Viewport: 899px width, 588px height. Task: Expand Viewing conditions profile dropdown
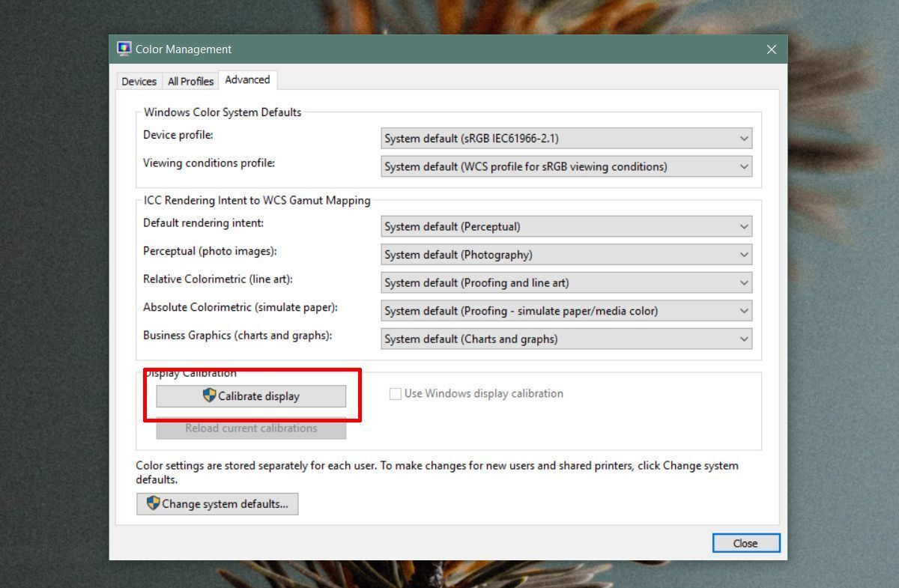(566, 167)
